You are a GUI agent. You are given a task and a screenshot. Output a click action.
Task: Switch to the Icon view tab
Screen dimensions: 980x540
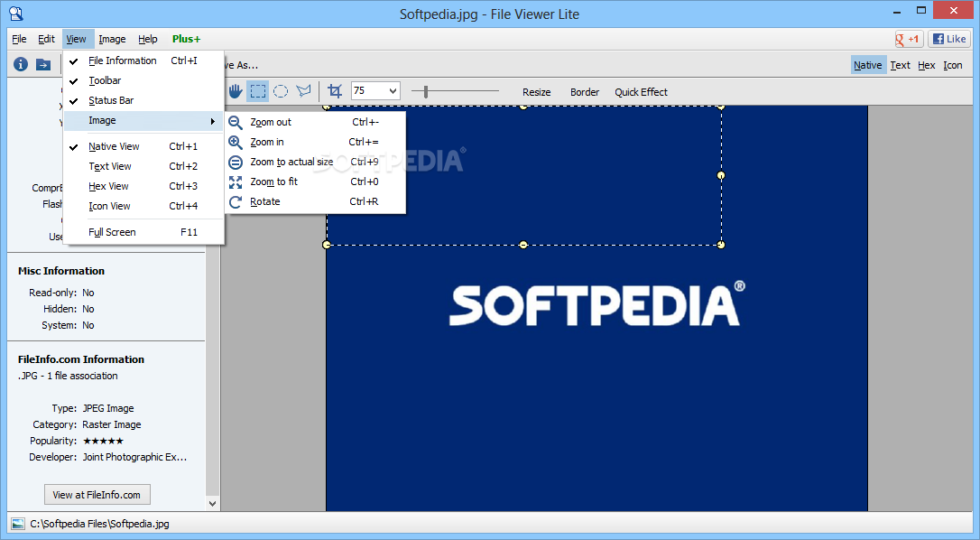(953, 65)
